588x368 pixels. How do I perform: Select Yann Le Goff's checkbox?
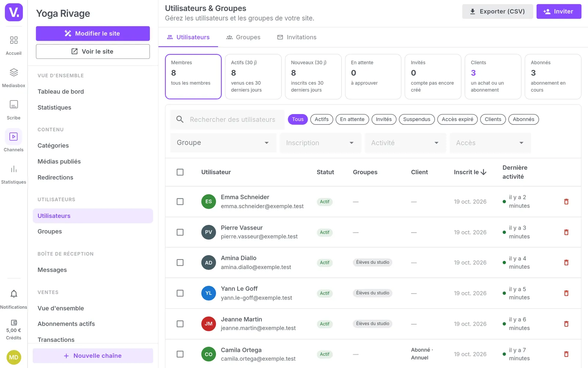(180, 293)
